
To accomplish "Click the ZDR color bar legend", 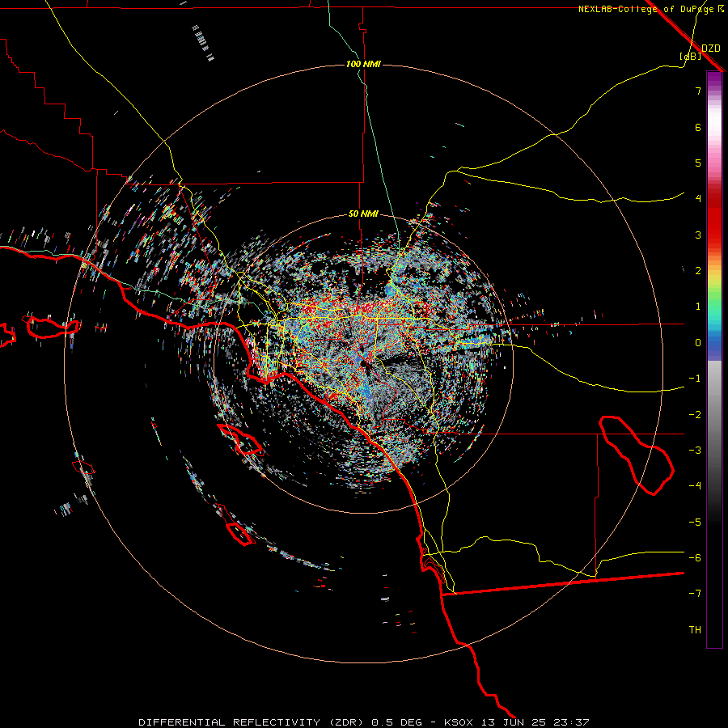I will click(714, 359).
